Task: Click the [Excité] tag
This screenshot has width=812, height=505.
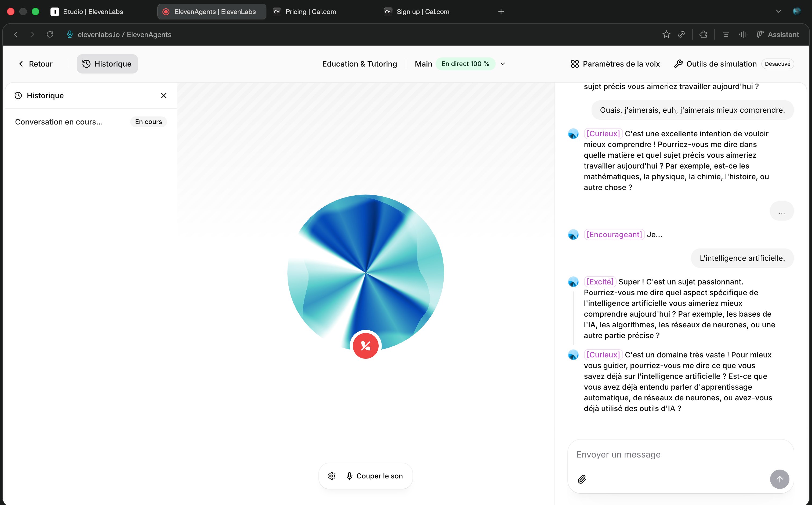Action: (x=600, y=281)
